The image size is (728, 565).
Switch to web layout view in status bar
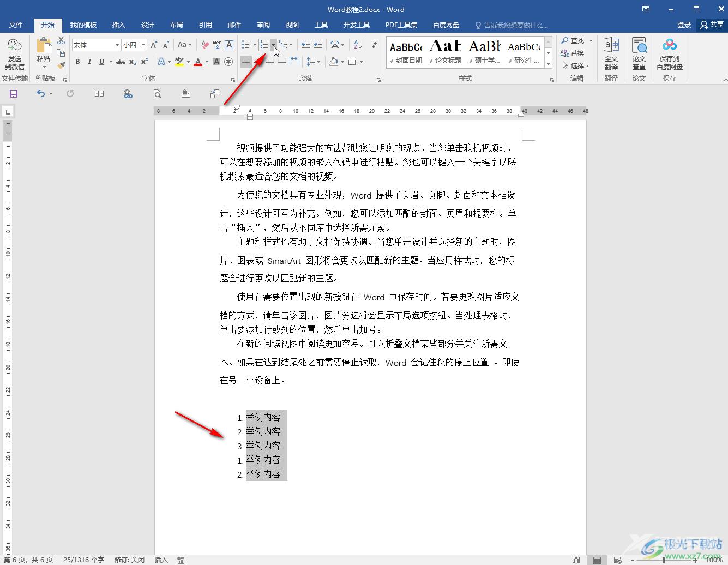[x=617, y=560]
